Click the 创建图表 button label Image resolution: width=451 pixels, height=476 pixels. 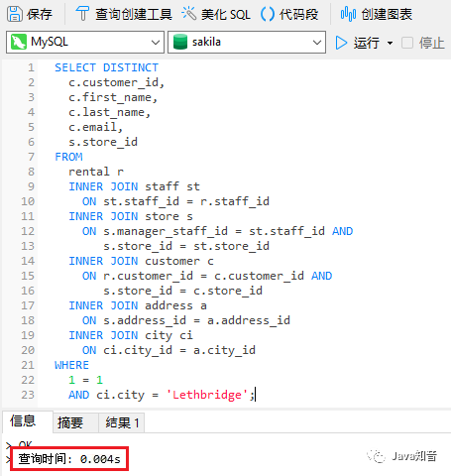click(387, 14)
